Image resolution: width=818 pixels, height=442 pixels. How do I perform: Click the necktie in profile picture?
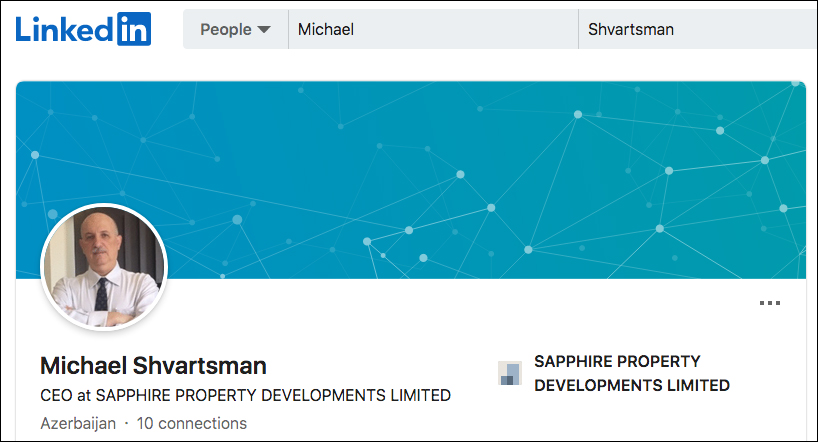102,295
